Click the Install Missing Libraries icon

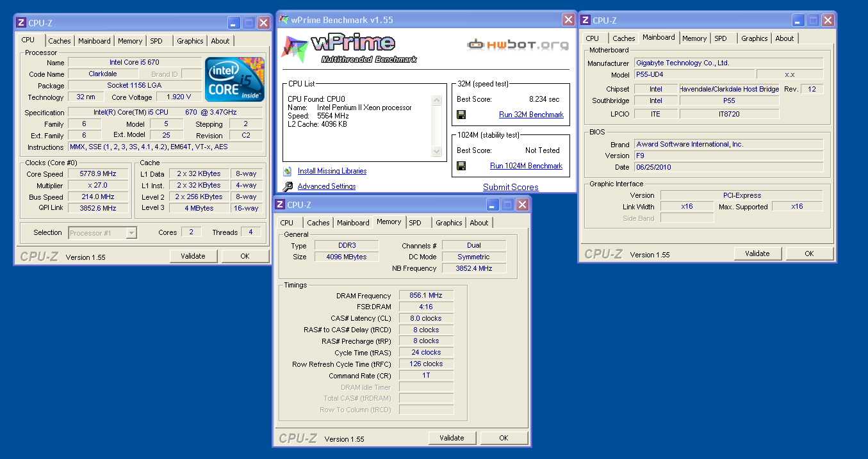tap(287, 171)
